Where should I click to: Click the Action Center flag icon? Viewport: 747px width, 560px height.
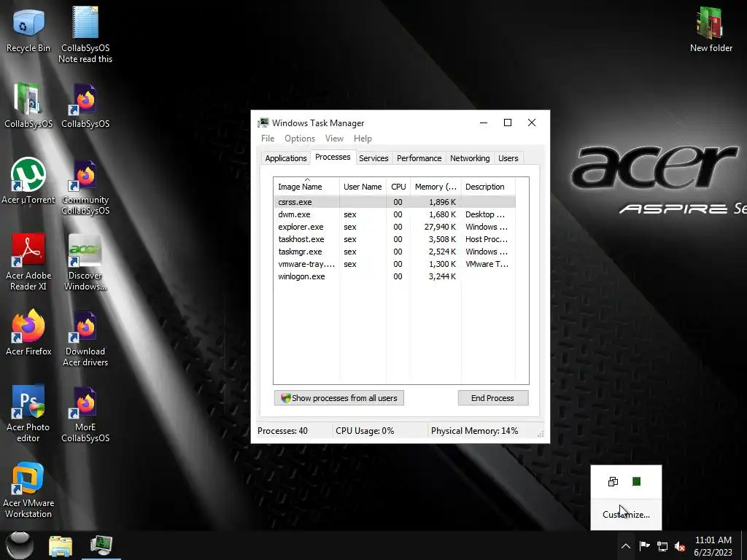[x=645, y=546]
